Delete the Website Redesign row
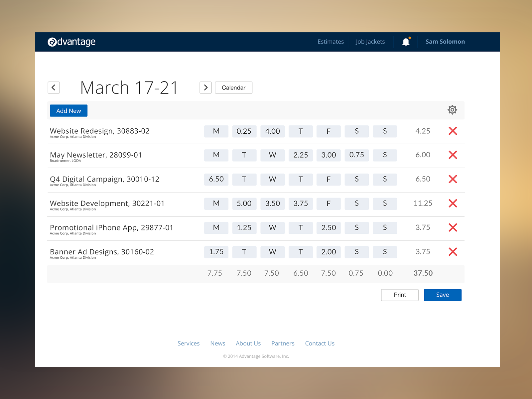The width and height of the screenshot is (532, 399). [453, 131]
